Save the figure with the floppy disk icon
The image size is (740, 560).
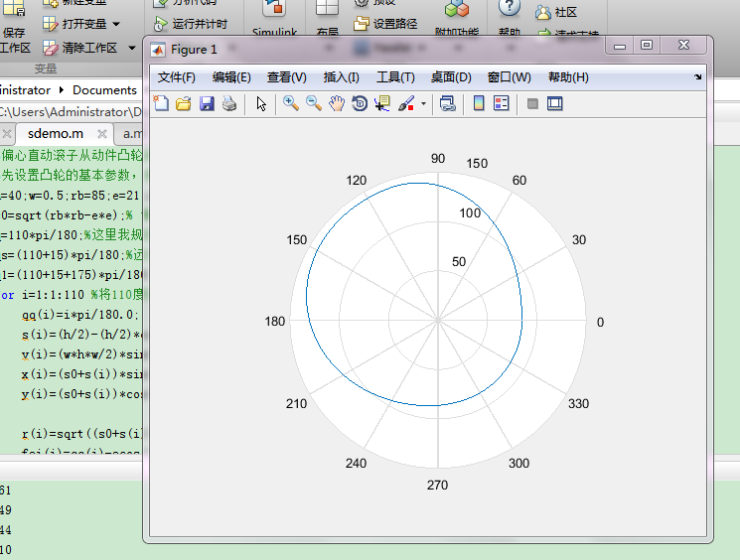click(207, 103)
